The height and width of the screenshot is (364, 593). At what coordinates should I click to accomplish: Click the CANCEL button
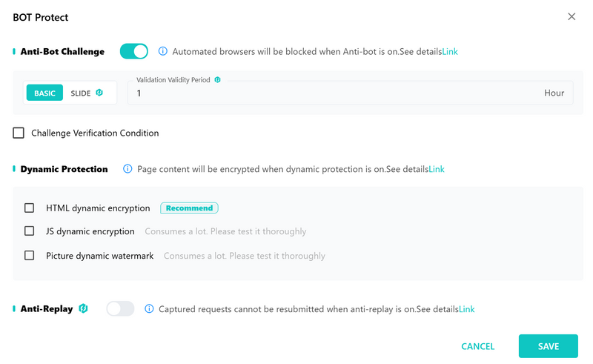pos(477,346)
